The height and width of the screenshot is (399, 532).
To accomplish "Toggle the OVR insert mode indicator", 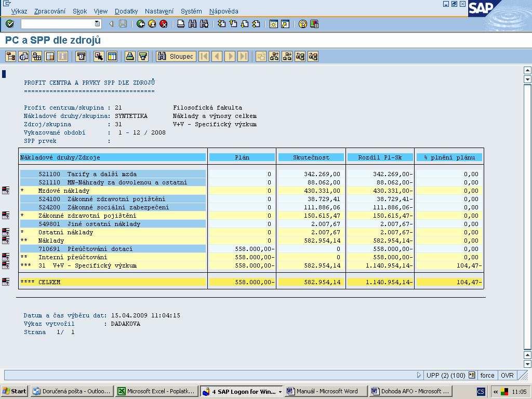I will tap(507, 375).
